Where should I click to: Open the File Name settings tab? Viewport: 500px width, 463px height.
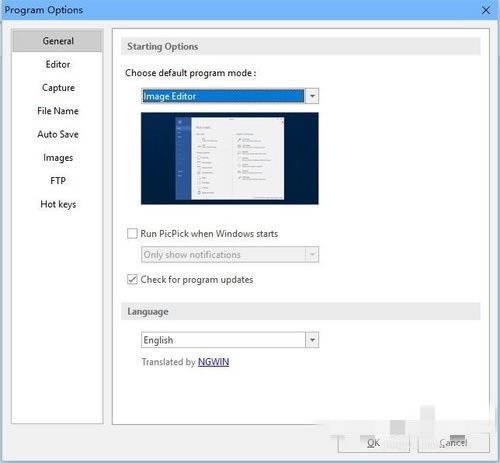click(x=57, y=111)
